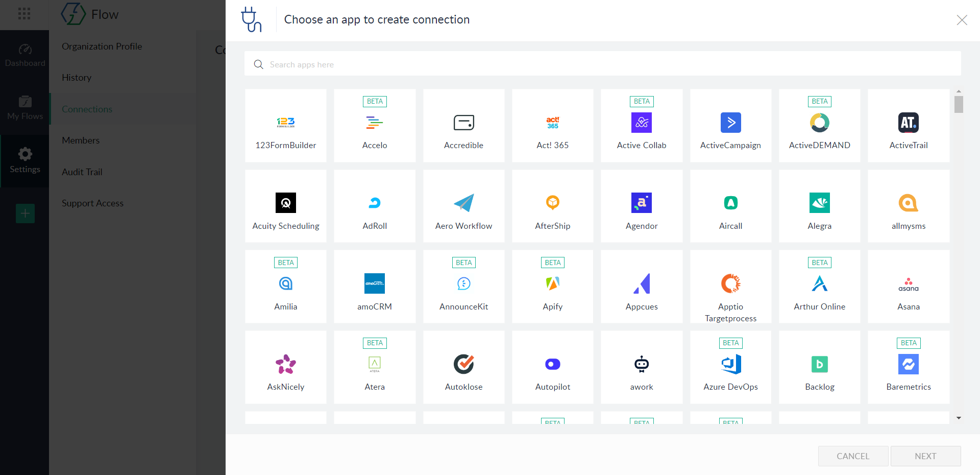Choose the awork robot icon
Image resolution: width=980 pixels, height=475 pixels.
[x=642, y=364]
